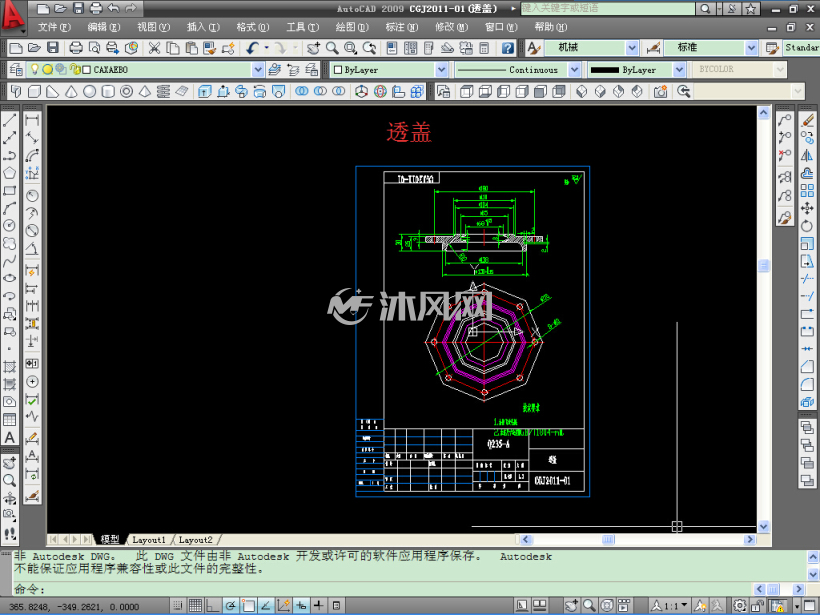Open Help with the question mark icon
The image size is (820, 615).
pos(508,48)
